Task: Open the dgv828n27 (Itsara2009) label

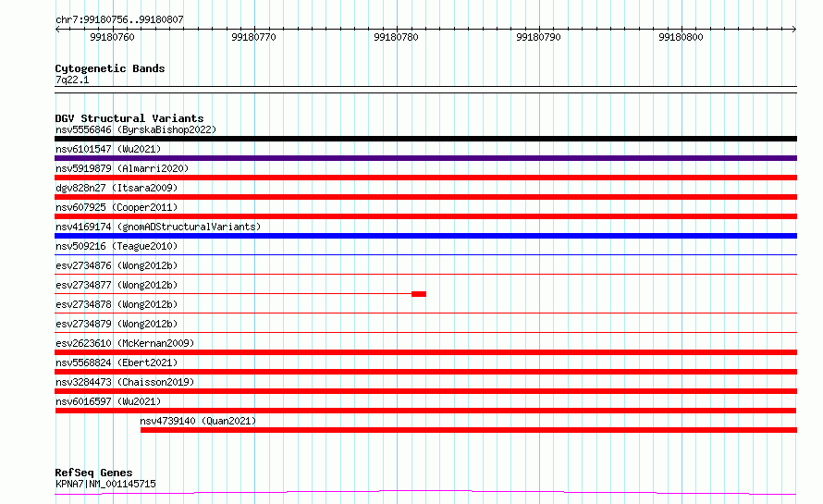Action: pyautogui.click(x=117, y=188)
